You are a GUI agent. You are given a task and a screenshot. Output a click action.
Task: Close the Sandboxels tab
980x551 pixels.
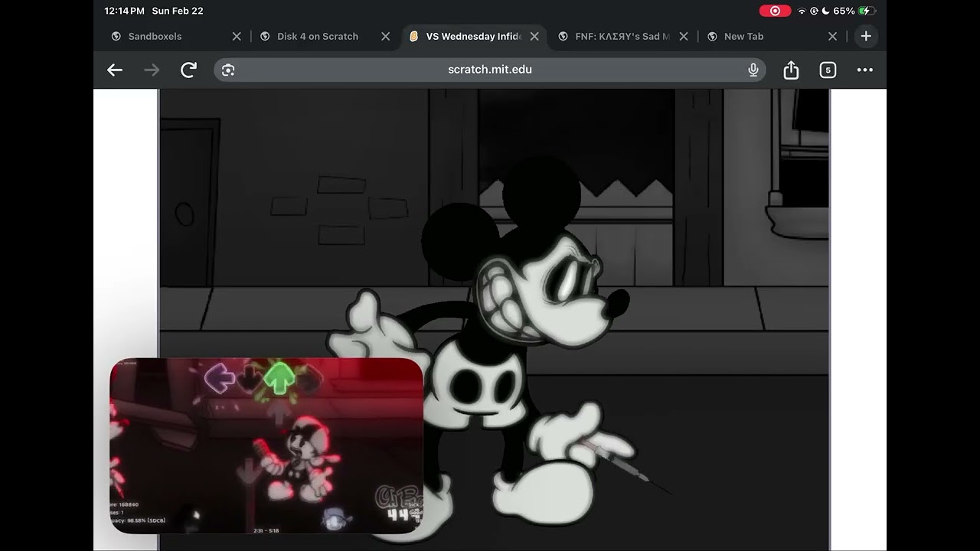click(237, 36)
